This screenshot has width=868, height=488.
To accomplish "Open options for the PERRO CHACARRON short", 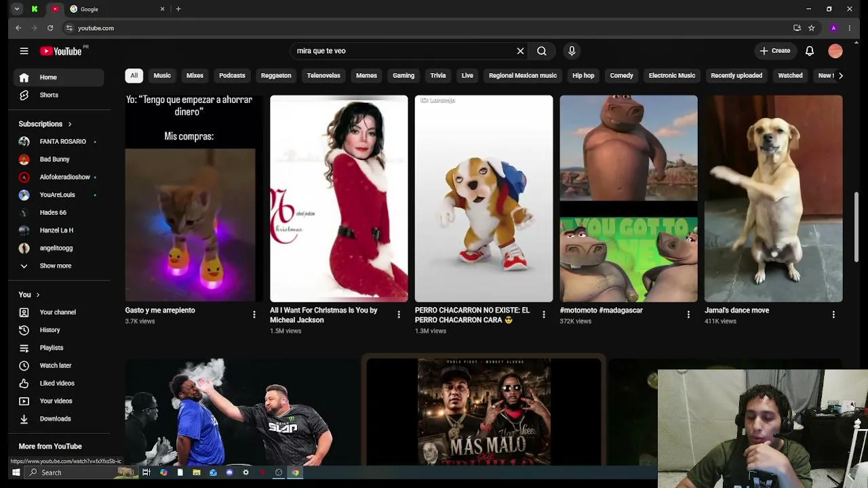I will pyautogui.click(x=544, y=314).
